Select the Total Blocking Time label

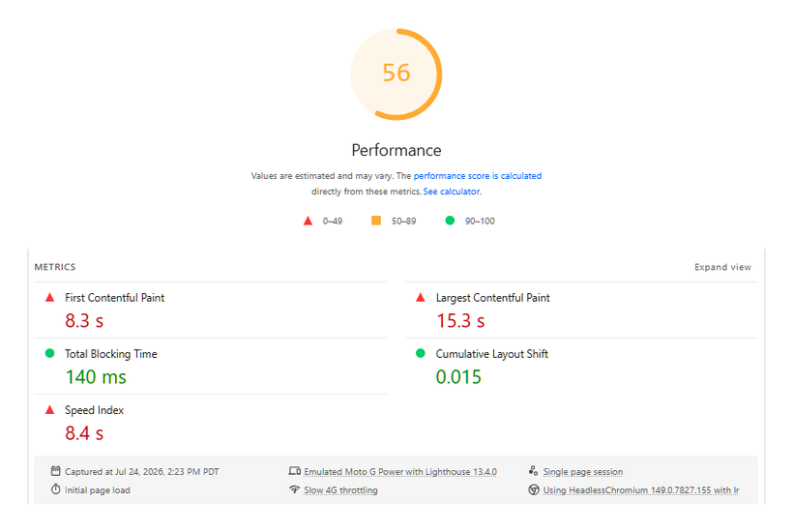[x=111, y=354]
